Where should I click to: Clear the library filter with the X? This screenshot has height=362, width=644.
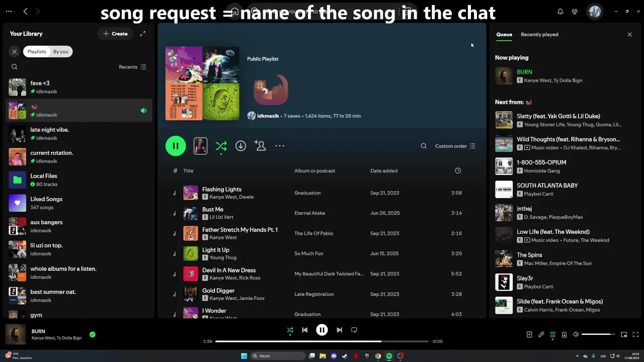pyautogui.click(x=15, y=51)
